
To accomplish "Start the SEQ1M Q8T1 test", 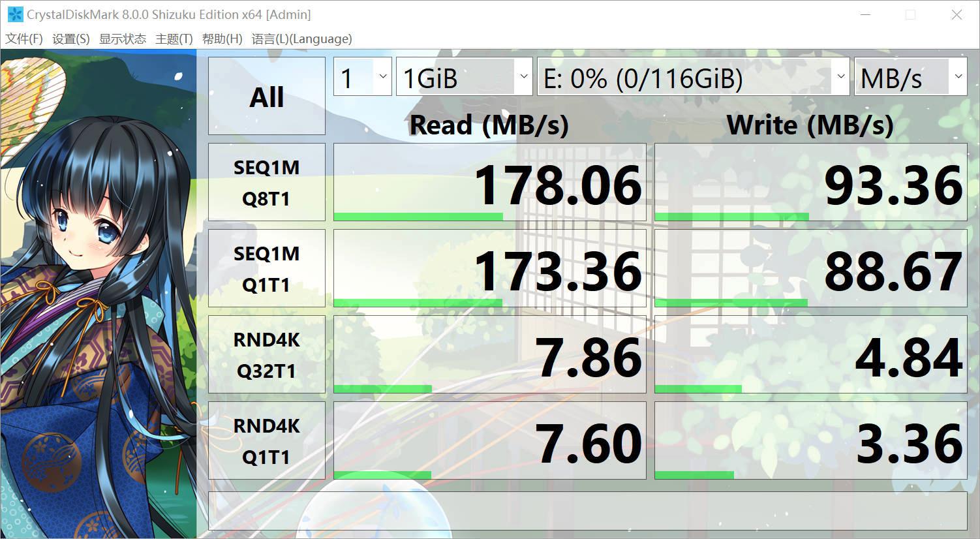I will point(266,182).
